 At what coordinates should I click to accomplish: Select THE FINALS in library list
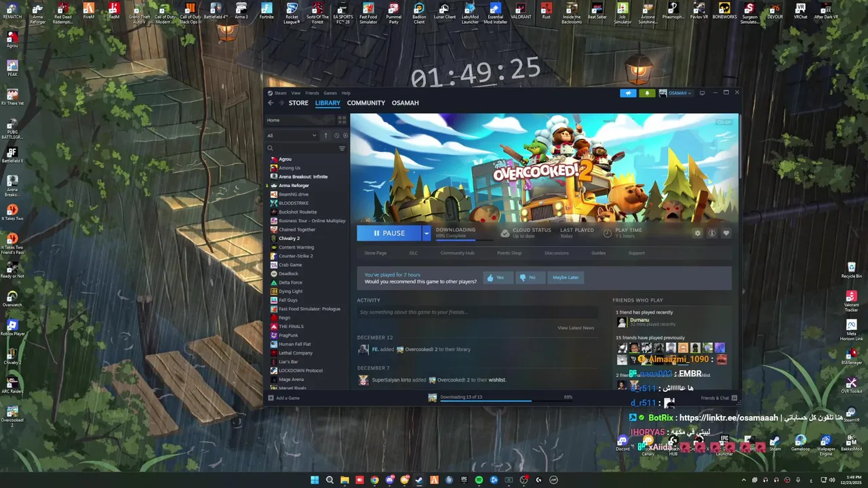tap(291, 327)
